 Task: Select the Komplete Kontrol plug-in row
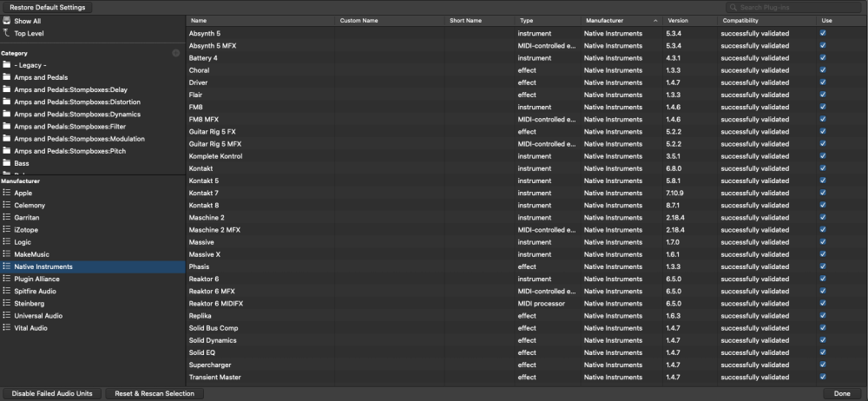point(527,156)
